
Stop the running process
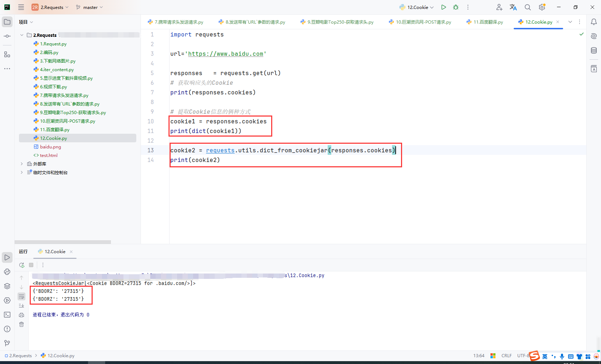coord(31,265)
